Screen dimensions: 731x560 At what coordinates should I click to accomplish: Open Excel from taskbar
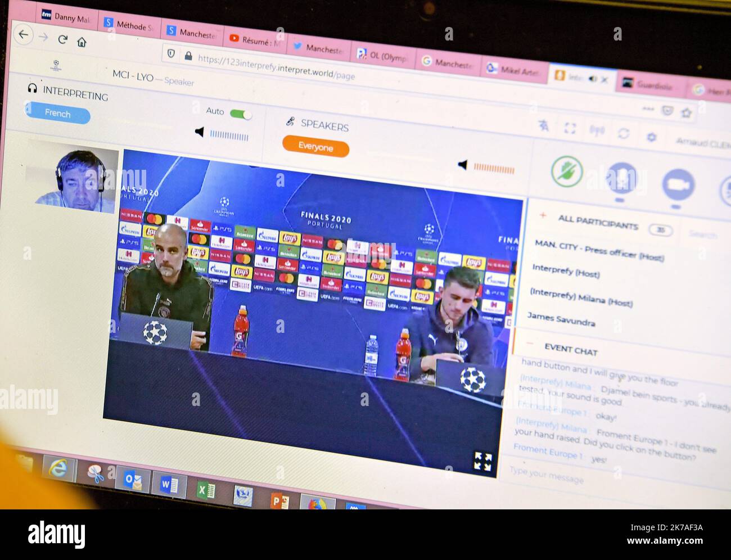tap(206, 490)
